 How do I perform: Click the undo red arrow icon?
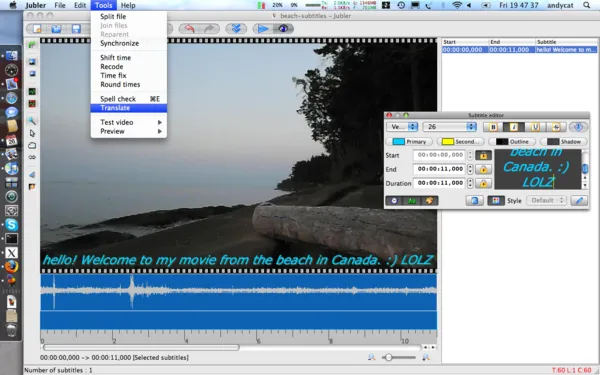[x=189, y=29]
